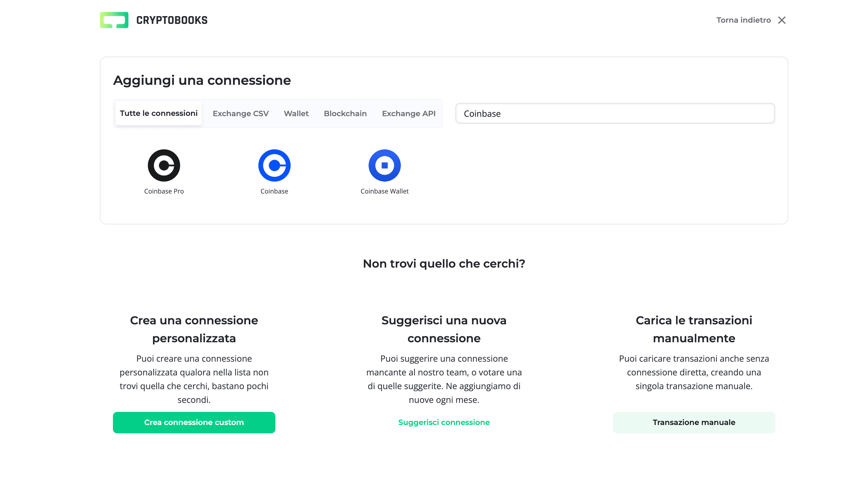Switch to the Exchange CSV tab
Screen dimensions: 868x491
(240, 113)
